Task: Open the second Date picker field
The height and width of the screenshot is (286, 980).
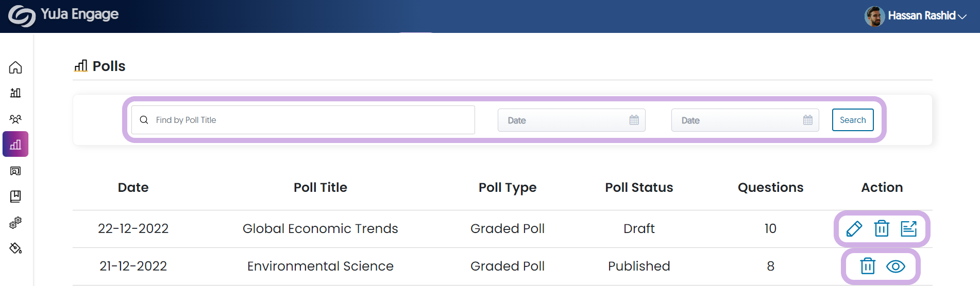Action: click(x=745, y=120)
